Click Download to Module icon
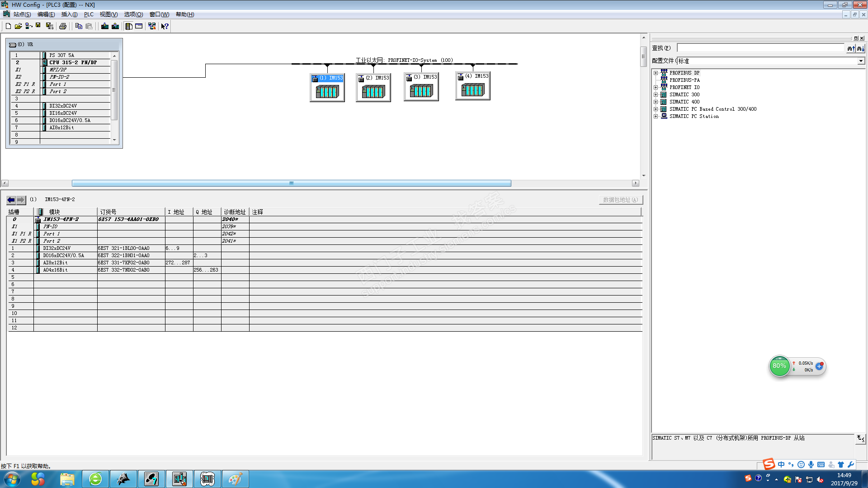Viewport: 868px width, 488px height. 105,26
